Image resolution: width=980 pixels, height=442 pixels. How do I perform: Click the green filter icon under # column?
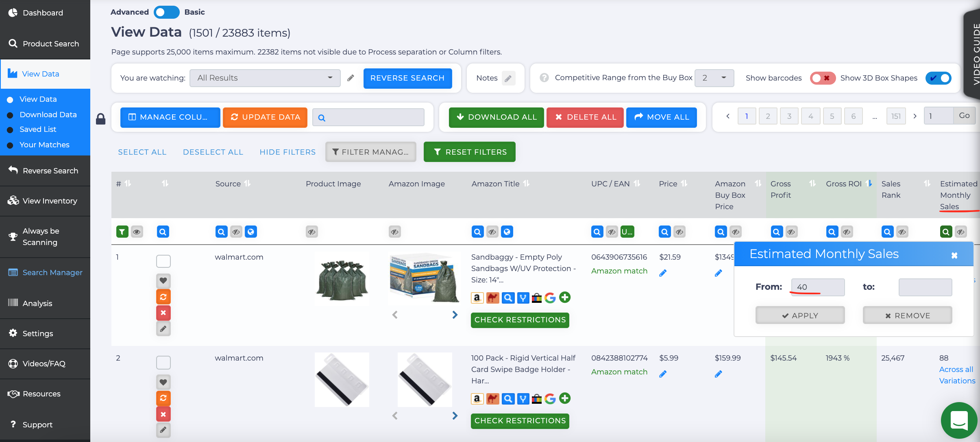pos(122,232)
